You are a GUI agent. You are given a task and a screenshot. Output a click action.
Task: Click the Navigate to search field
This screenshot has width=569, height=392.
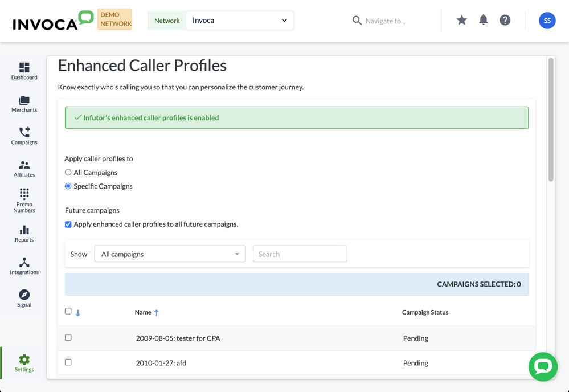(386, 21)
